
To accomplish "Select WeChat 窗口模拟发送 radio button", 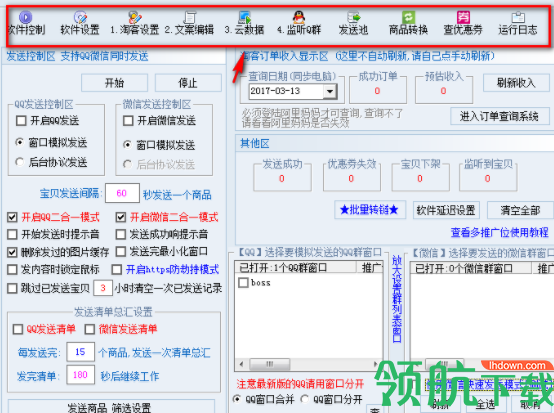I will click(x=128, y=145).
